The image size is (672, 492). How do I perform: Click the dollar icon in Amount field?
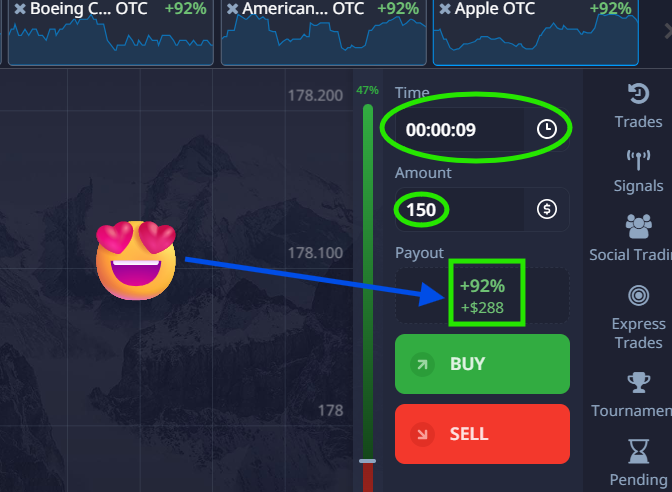[x=547, y=209]
